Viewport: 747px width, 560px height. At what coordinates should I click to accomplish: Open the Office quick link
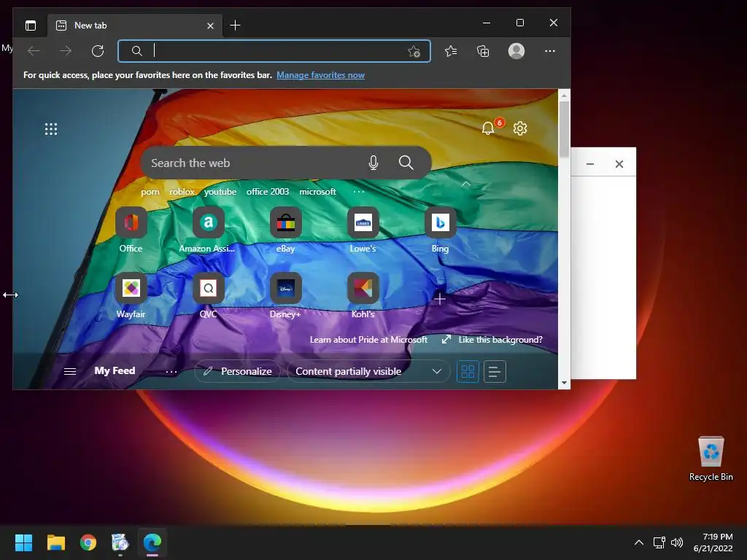(x=131, y=230)
